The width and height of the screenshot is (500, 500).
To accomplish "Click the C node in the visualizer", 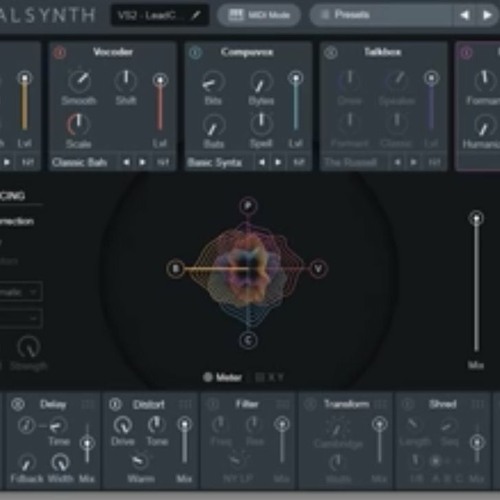I will click(x=248, y=340).
